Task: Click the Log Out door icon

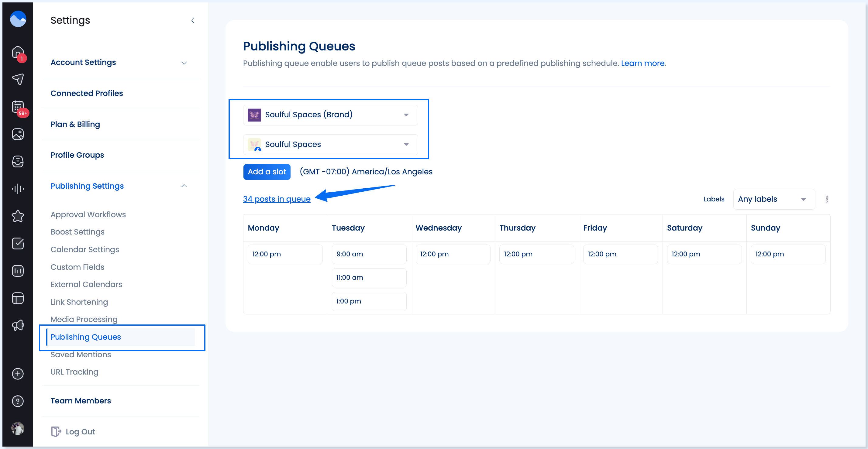Action: tap(56, 431)
